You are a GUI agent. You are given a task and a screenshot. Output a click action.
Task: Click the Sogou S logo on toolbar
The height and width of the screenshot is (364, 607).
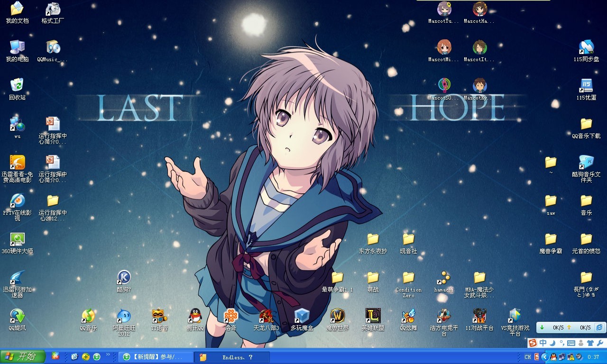point(533,343)
